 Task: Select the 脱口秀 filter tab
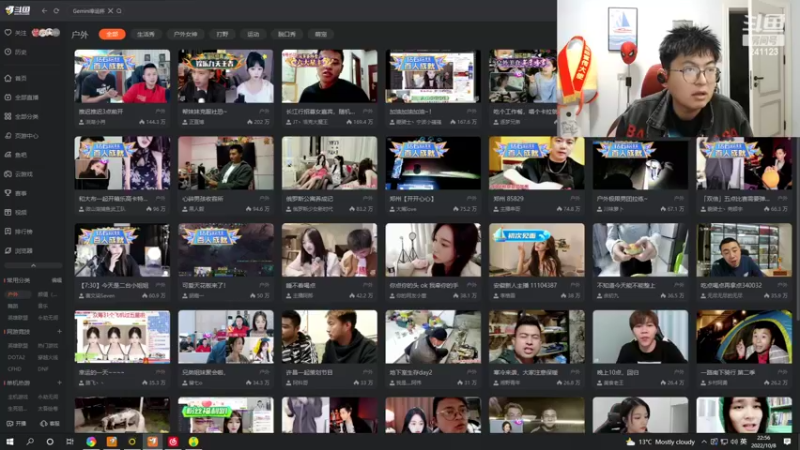(x=287, y=34)
